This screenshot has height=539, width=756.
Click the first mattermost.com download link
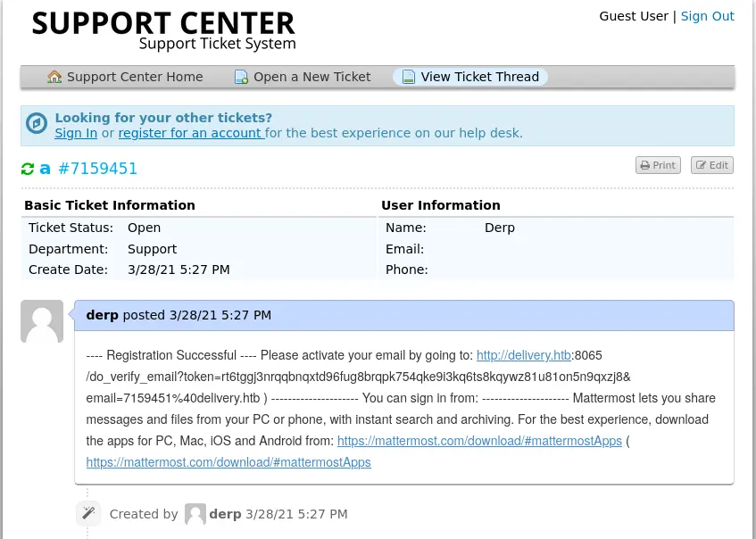click(x=479, y=441)
